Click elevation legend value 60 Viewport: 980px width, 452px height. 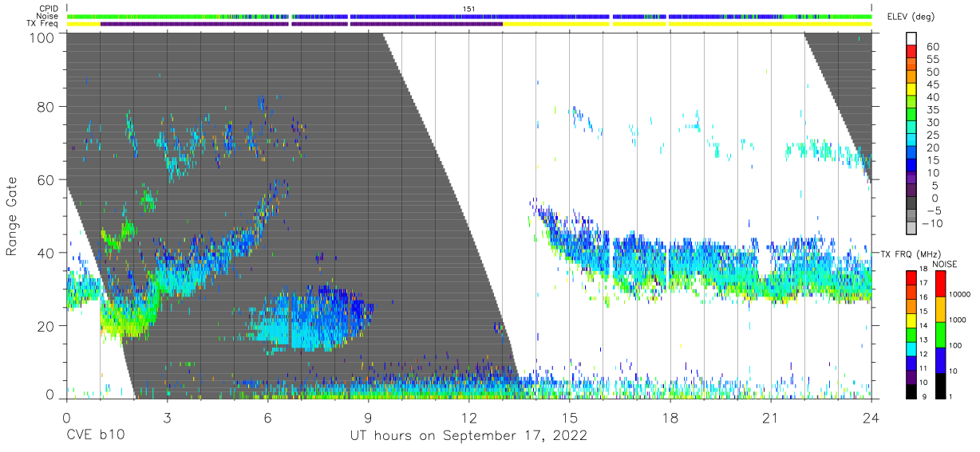tap(934, 47)
